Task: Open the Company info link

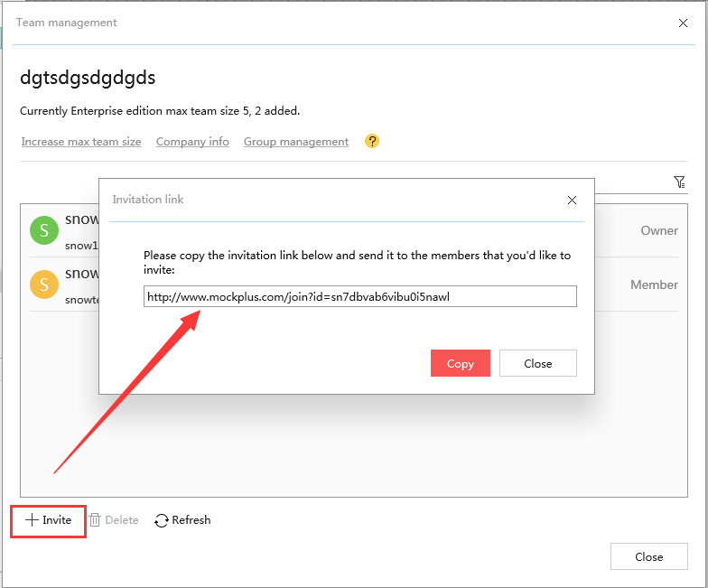Action: (x=192, y=142)
